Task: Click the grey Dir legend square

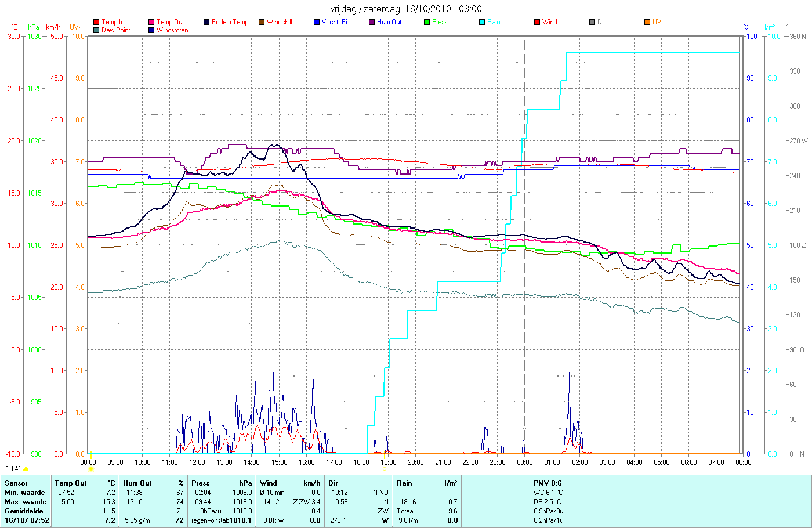Action: pyautogui.click(x=592, y=22)
